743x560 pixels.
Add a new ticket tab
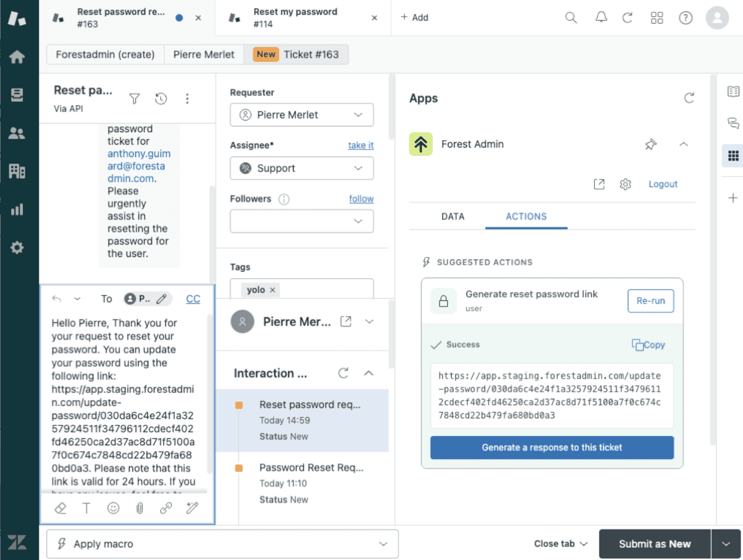[414, 18]
